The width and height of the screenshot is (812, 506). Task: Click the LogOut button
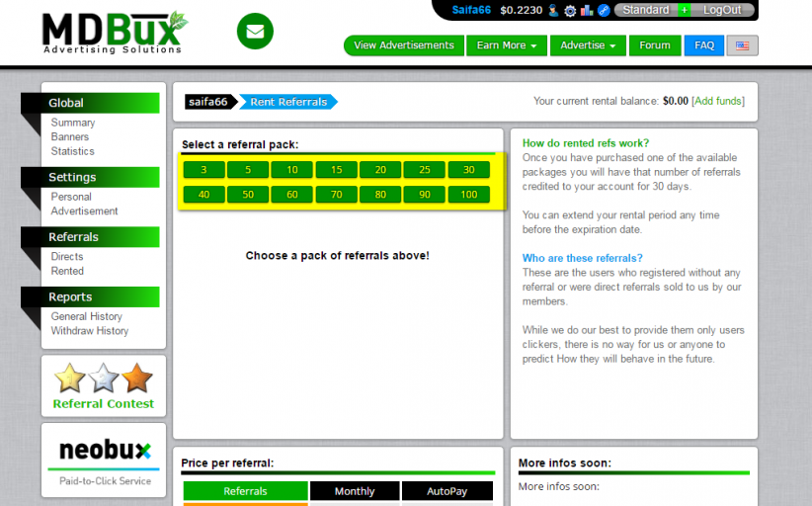coord(722,10)
